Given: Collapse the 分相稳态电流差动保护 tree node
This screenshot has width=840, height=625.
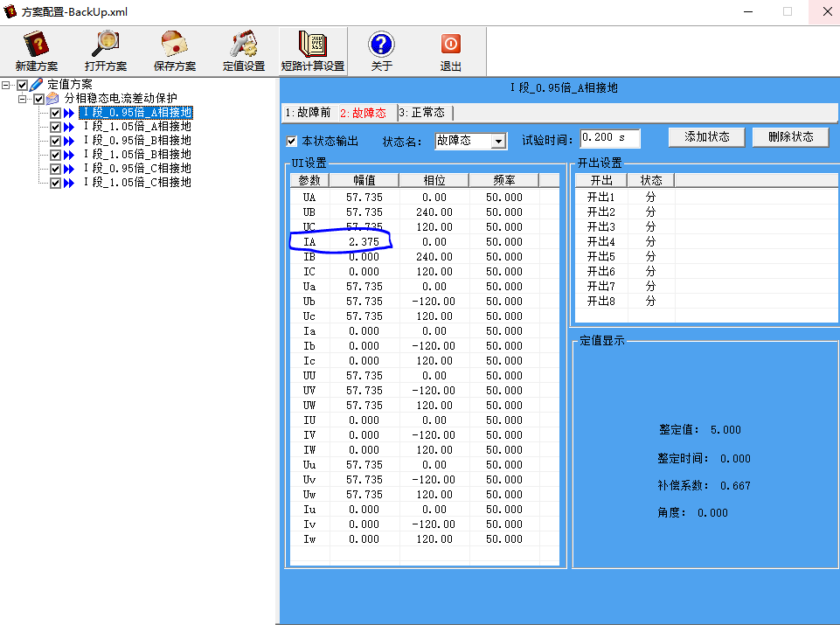Looking at the screenshot, I should click(23, 99).
